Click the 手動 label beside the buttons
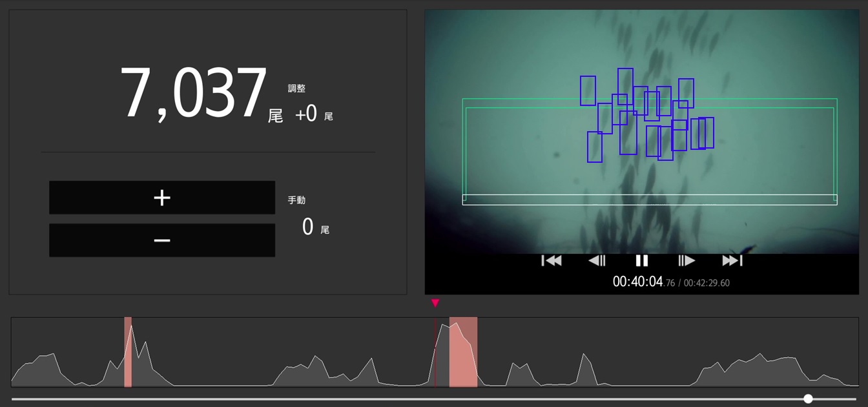This screenshot has width=868, height=407. (296, 200)
